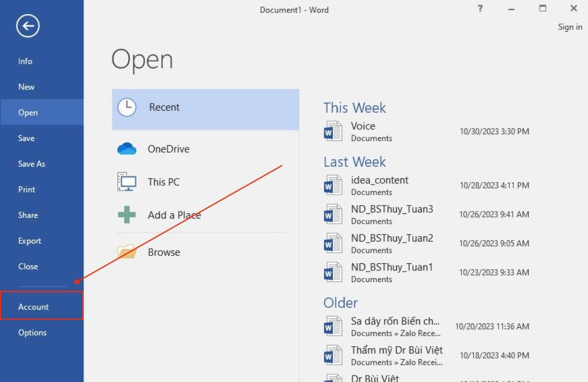Click the Word icon beside ND_BSThuy_Tuan2
This screenshot has width=588, height=382.
point(333,243)
